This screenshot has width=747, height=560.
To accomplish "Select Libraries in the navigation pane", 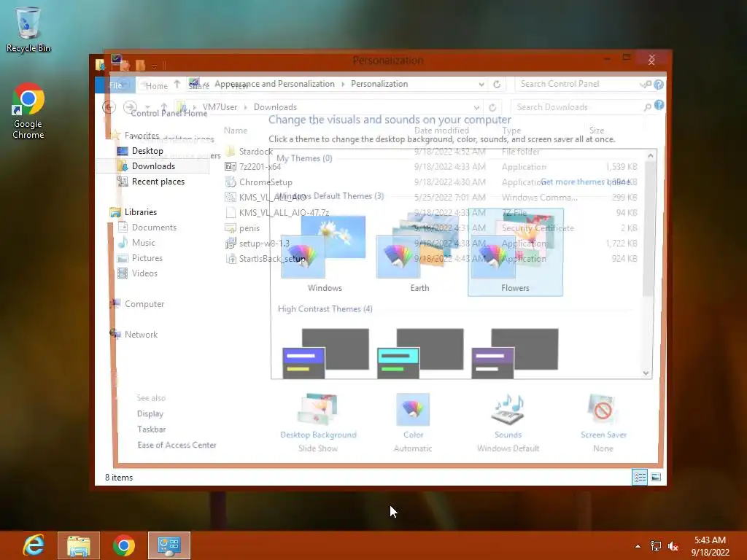I will [140, 212].
